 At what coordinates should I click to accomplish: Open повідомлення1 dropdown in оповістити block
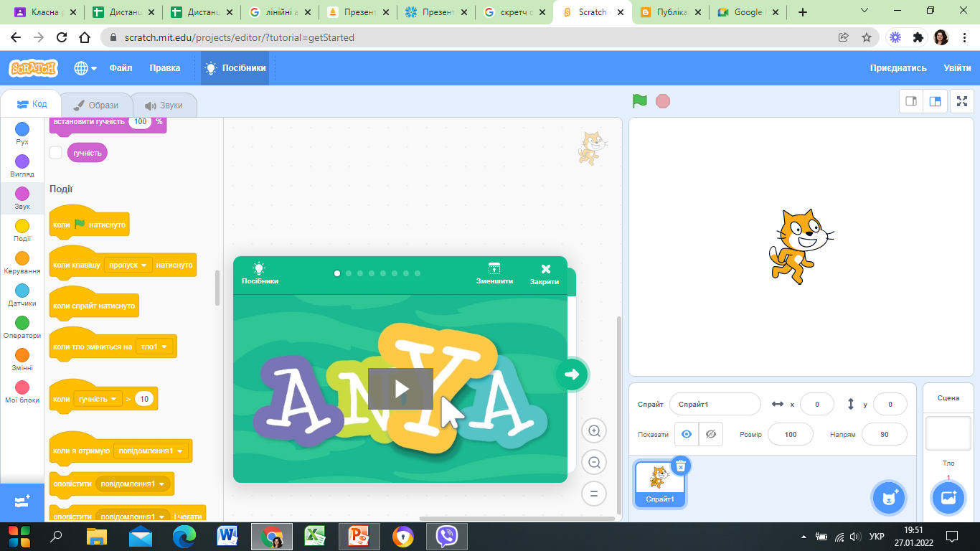click(133, 484)
